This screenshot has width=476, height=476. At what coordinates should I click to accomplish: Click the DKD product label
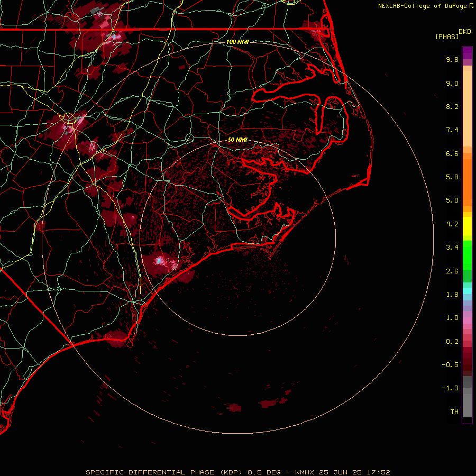(x=465, y=32)
